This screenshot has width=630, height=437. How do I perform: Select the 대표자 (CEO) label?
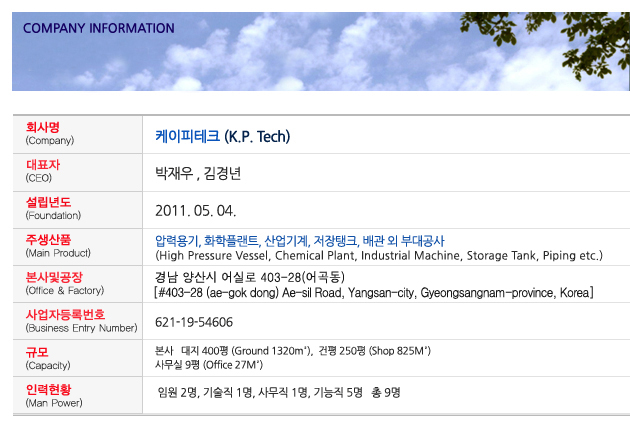pos(43,171)
